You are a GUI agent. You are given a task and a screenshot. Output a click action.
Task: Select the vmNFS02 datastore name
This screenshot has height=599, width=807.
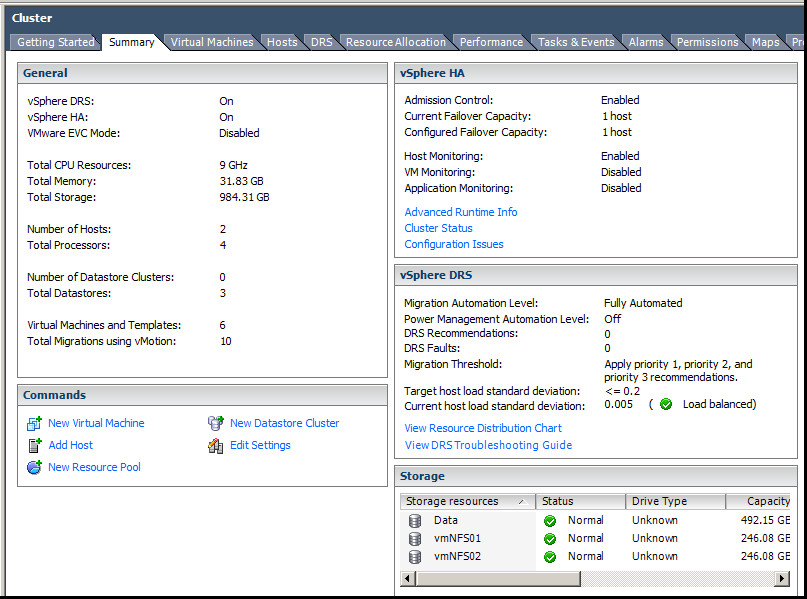click(x=457, y=556)
